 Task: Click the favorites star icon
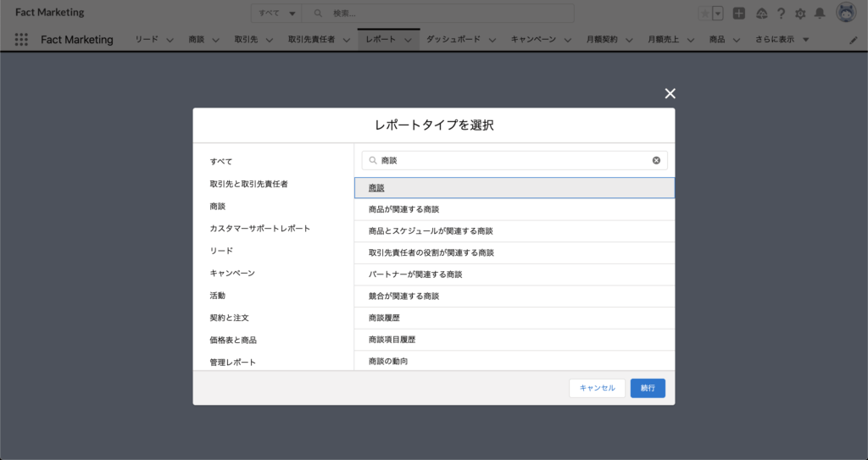click(704, 14)
